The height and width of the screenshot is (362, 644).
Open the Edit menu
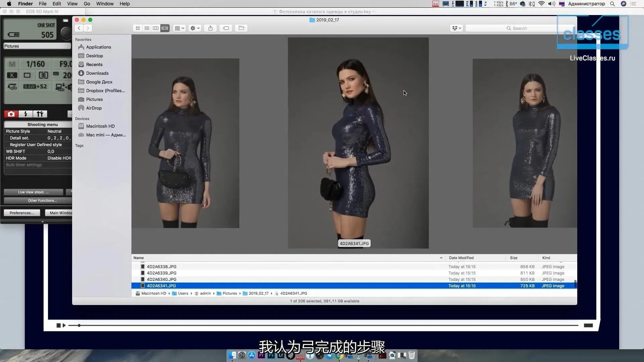point(57,4)
